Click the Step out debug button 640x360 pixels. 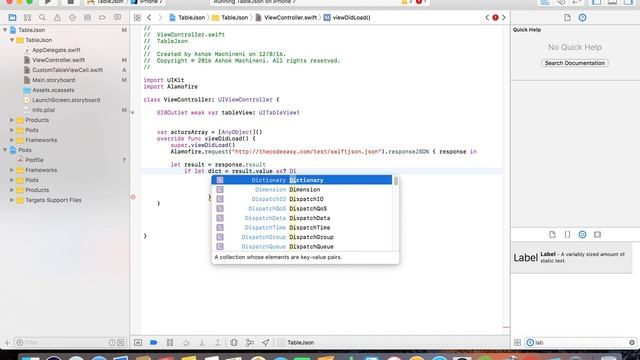click(x=218, y=342)
